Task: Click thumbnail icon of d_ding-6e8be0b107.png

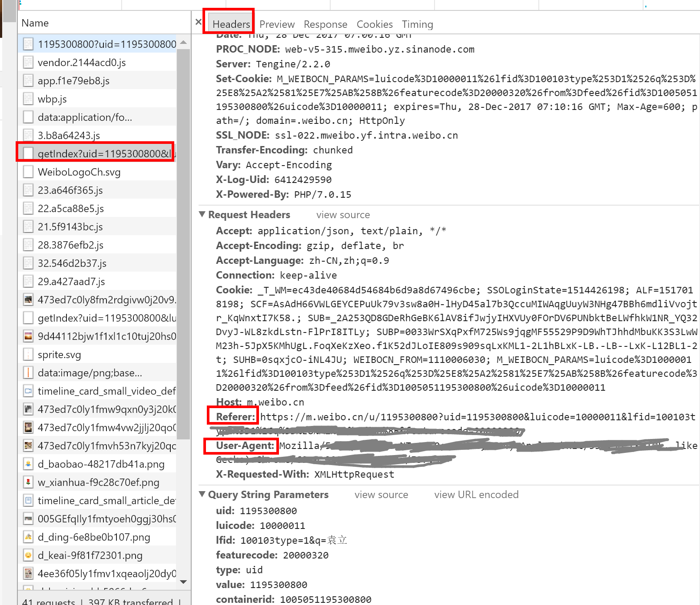Action: click(x=28, y=537)
